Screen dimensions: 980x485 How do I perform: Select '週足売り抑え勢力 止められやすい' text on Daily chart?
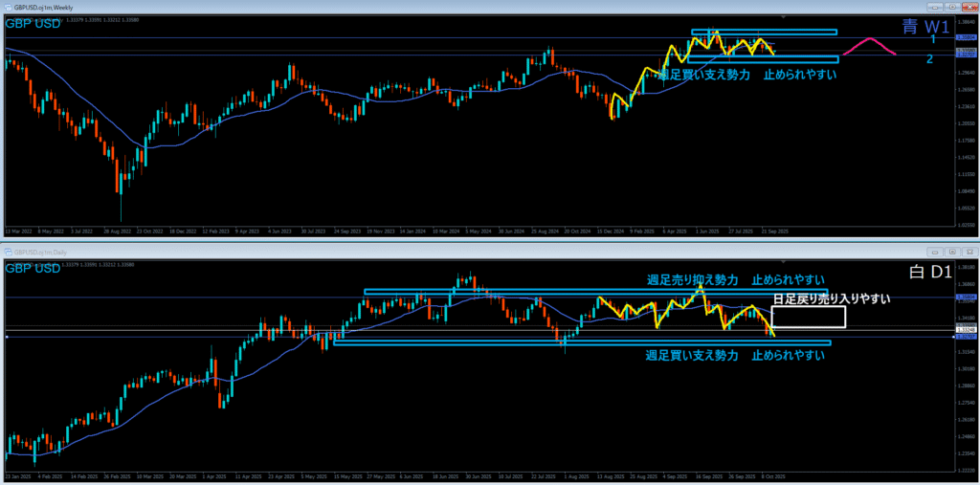click(x=736, y=278)
